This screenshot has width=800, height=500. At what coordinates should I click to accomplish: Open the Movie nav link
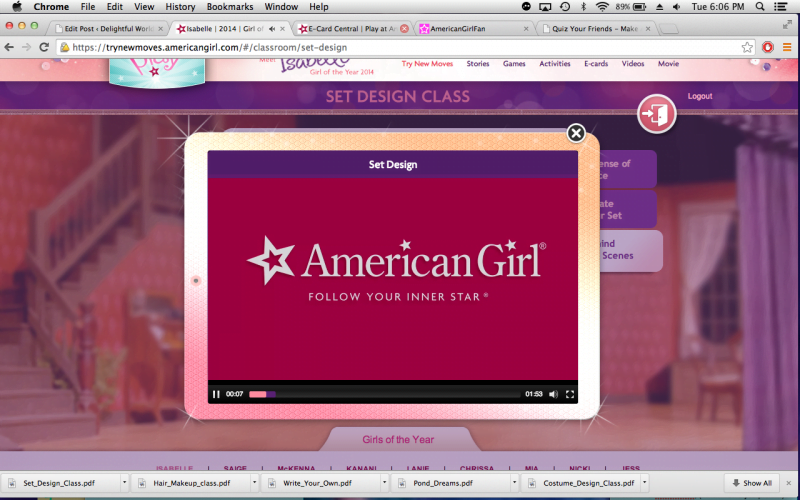pos(668,64)
